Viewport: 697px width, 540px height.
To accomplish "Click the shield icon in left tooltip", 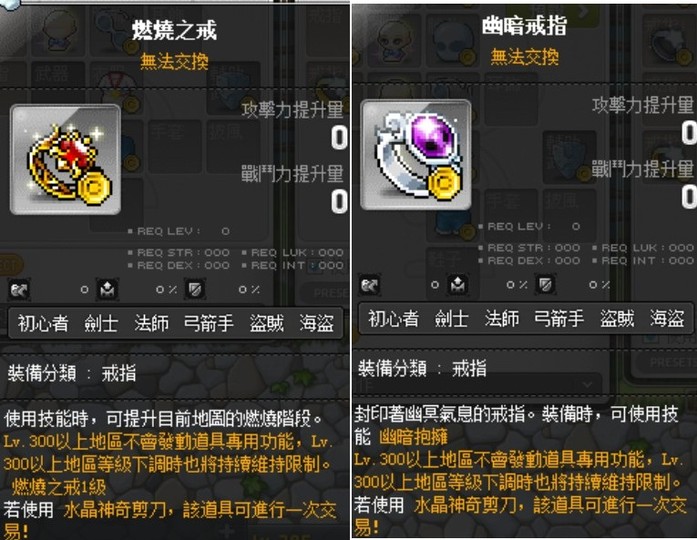I will click(195, 289).
